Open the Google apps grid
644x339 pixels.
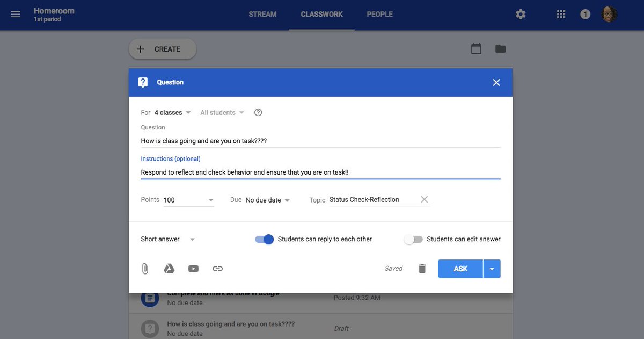click(x=561, y=15)
